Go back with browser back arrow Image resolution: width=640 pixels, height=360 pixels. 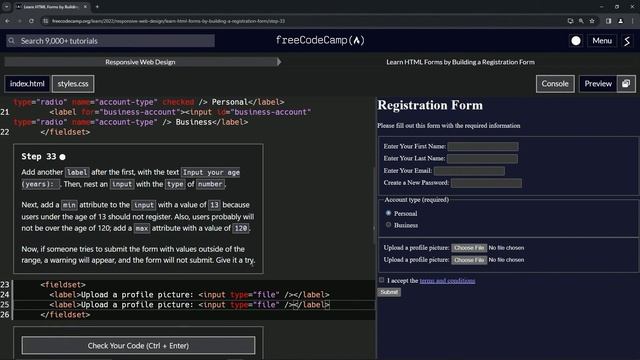(7, 21)
